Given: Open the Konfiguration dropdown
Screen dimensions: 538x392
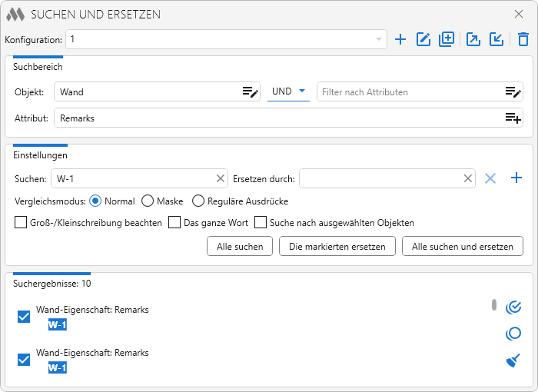Looking at the screenshot, I should 379,39.
